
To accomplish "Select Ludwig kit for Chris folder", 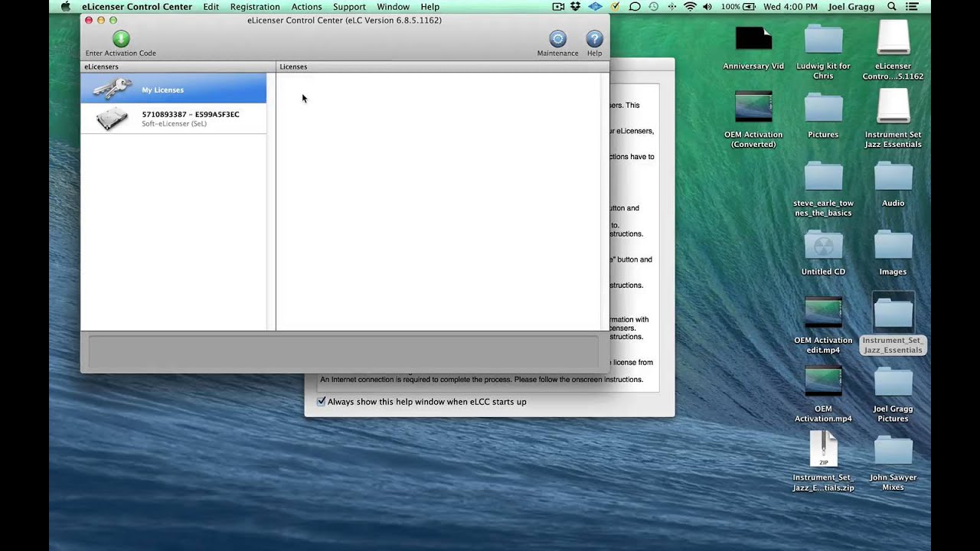I will (823, 38).
